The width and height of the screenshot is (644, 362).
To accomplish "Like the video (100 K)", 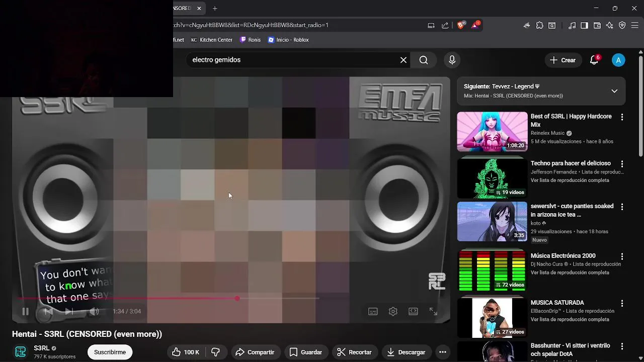I will [x=186, y=352].
